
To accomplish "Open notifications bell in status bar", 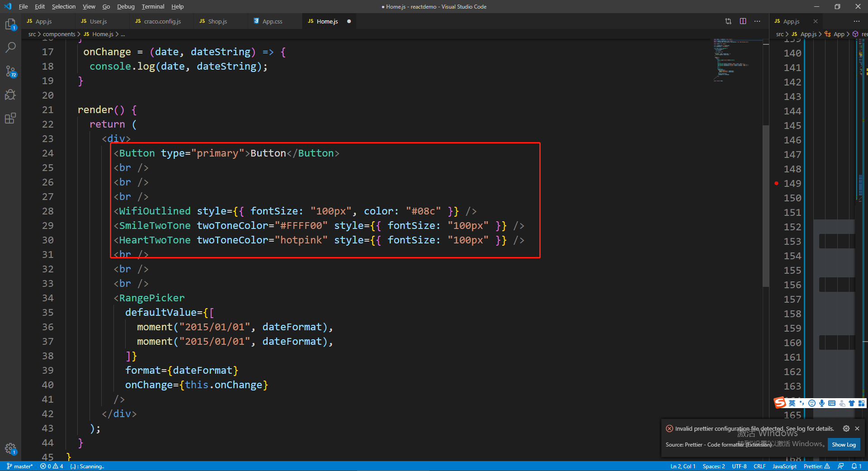I will click(856, 466).
